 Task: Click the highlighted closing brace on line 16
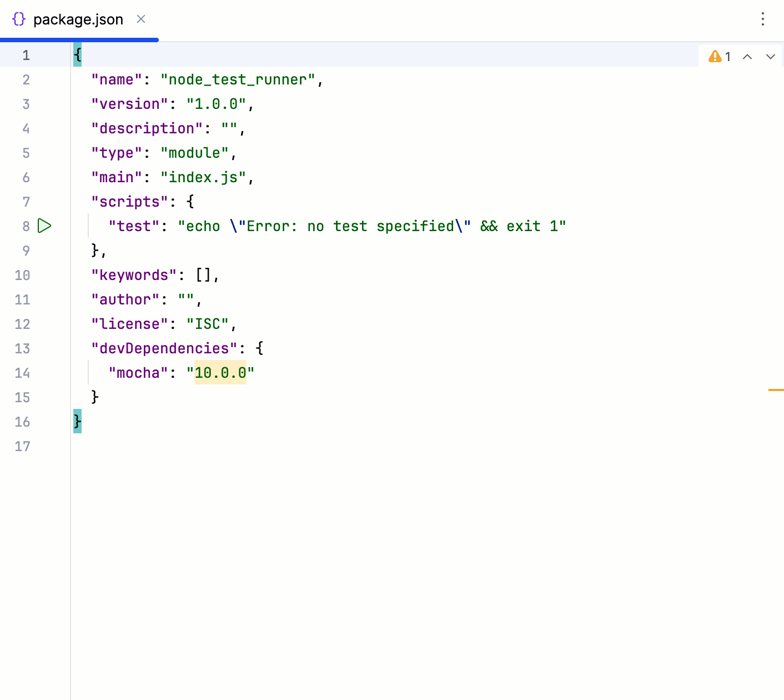pyautogui.click(x=77, y=421)
